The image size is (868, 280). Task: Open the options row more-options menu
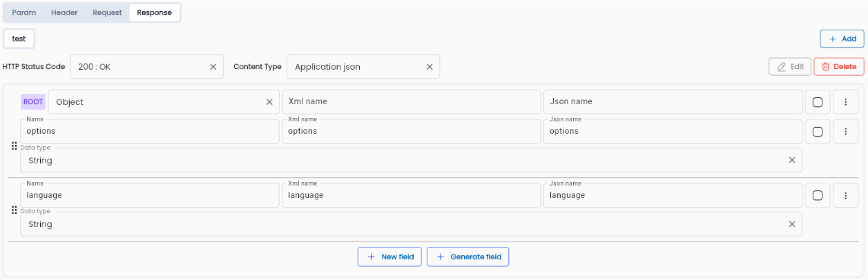pyautogui.click(x=846, y=131)
